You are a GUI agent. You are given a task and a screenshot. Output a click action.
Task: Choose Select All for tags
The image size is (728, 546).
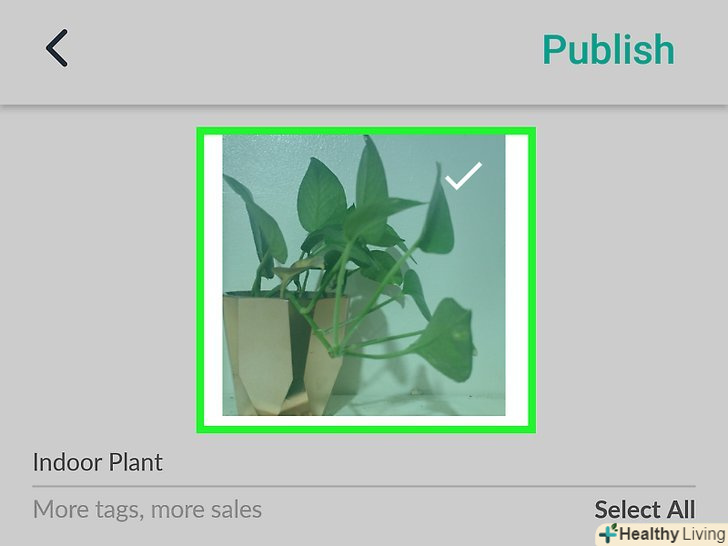645,509
